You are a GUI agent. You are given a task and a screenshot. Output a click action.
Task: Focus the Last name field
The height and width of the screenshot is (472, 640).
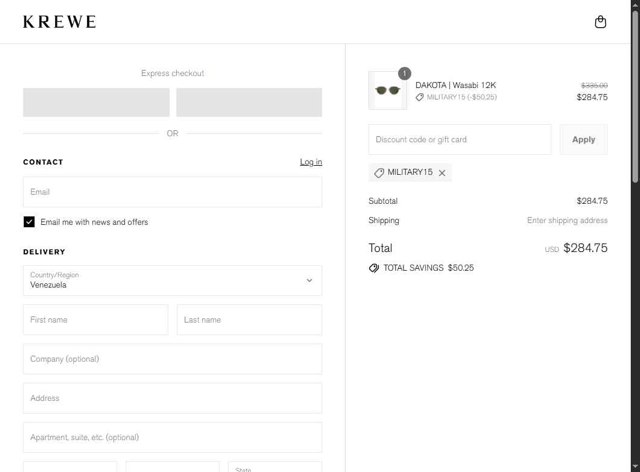[x=249, y=320]
